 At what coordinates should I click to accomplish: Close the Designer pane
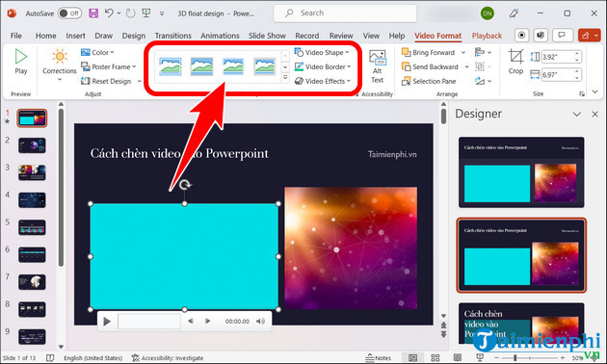coord(595,115)
